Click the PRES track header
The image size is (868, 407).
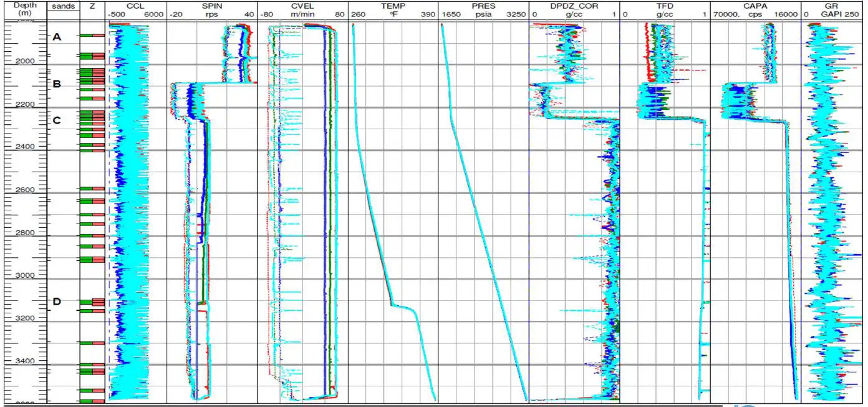click(483, 6)
